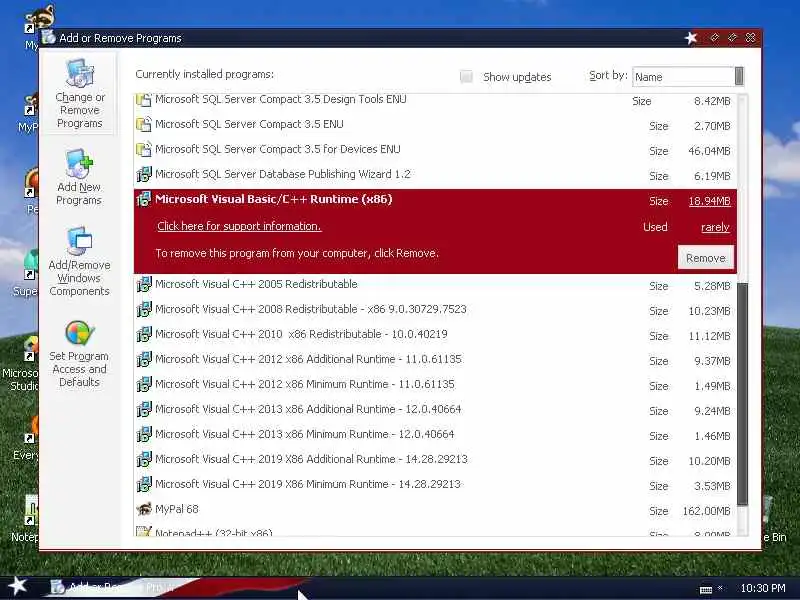Click keyboard icon in system tray

pyautogui.click(x=706, y=589)
